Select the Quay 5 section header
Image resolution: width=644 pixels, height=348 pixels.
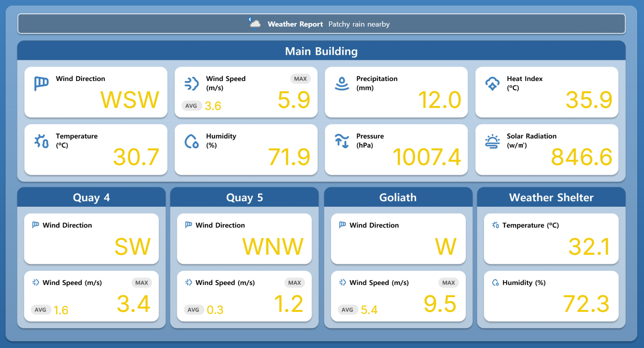point(244,198)
